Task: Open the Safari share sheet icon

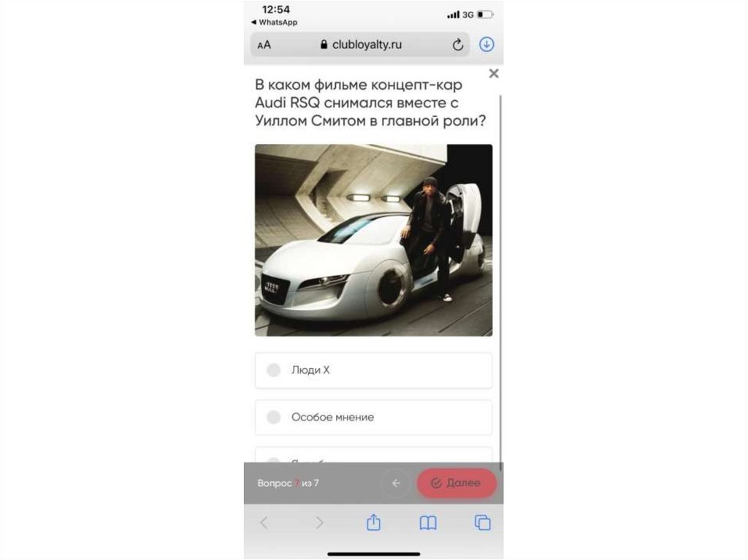Action: pyautogui.click(x=373, y=522)
